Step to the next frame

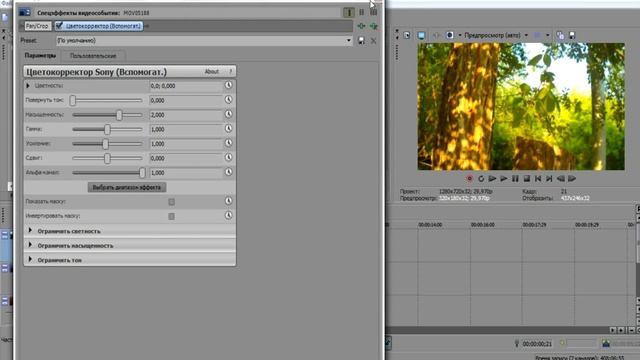[x=572, y=178]
